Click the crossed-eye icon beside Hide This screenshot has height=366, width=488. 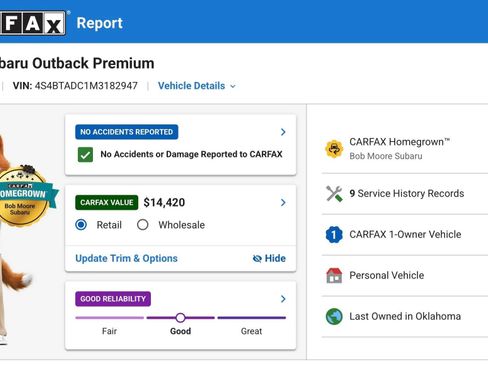tap(257, 259)
